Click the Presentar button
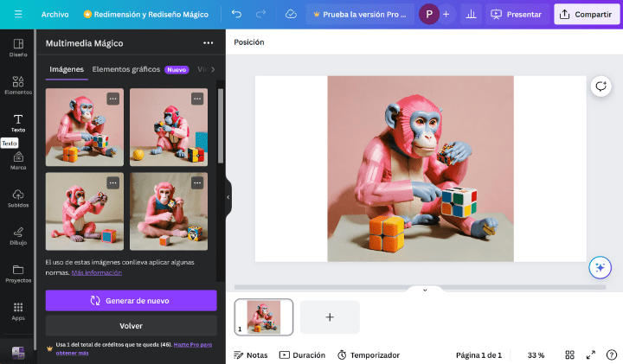This screenshot has width=623, height=364. click(517, 15)
